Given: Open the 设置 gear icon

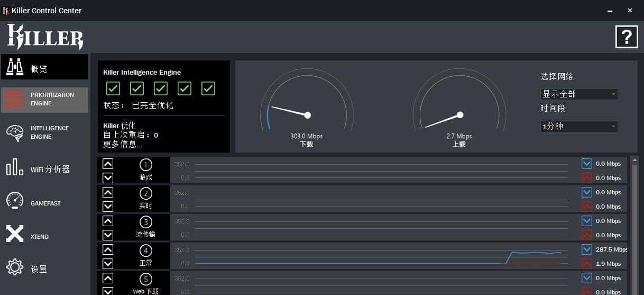Looking at the screenshot, I should (x=15, y=267).
